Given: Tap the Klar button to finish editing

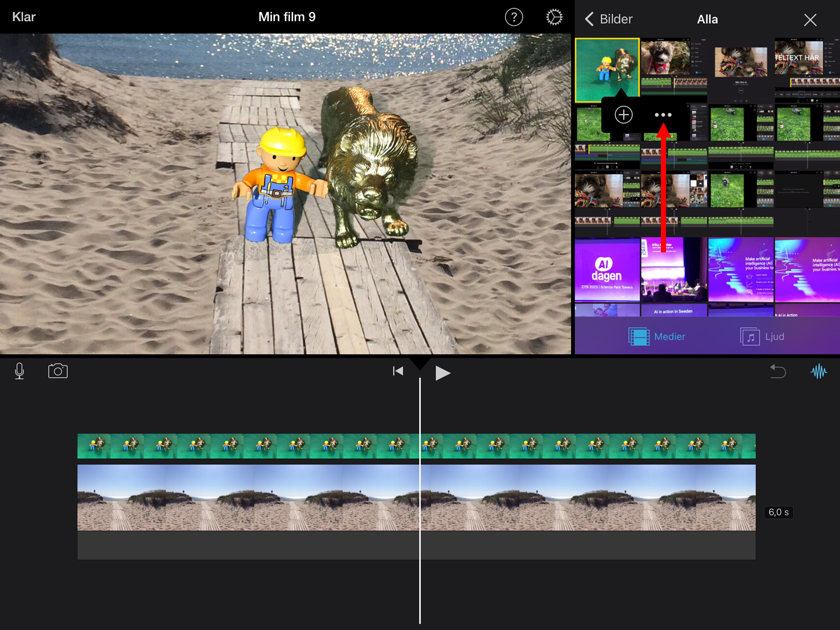Looking at the screenshot, I should [x=24, y=17].
